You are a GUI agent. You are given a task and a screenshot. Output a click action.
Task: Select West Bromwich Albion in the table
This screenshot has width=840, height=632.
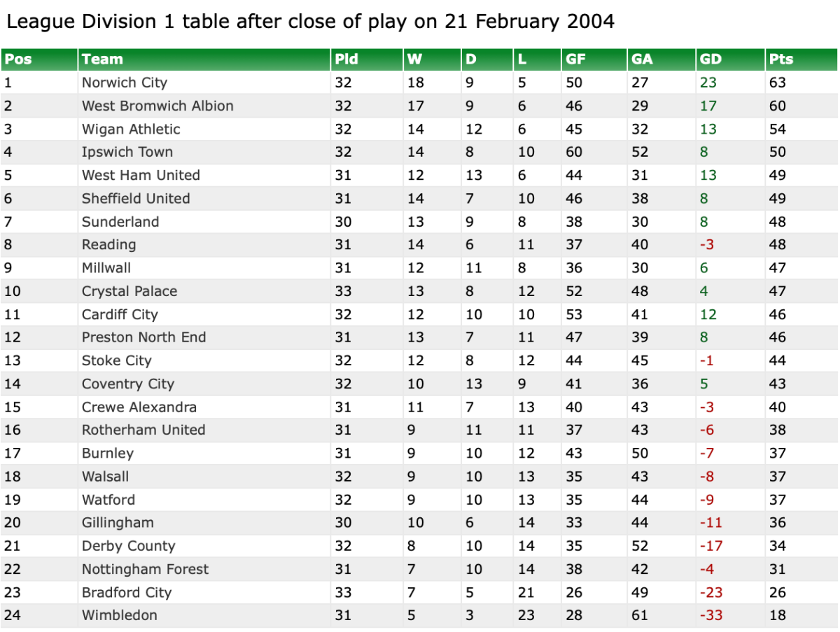tap(157, 106)
